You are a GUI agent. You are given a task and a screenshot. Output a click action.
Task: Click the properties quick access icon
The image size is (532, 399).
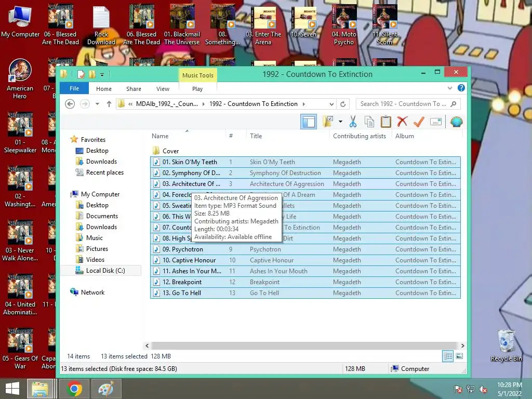tap(81, 74)
